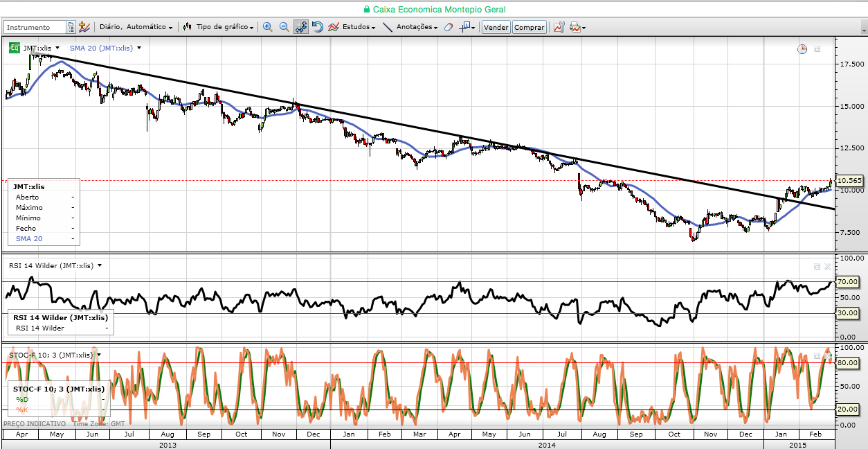Expand the Tipo de gráfico dropdown
The image size is (868, 449).
point(219,27)
